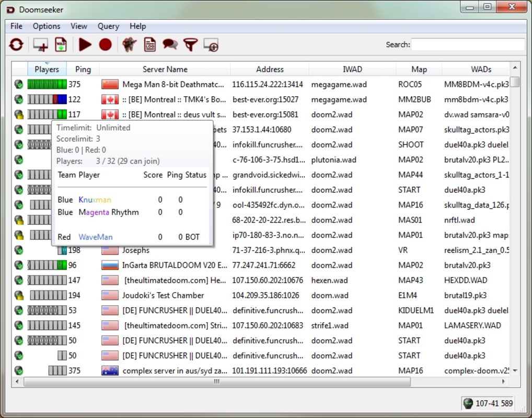Click the refresh servers toolbar icon
The width and height of the screenshot is (532, 418).
tap(16, 44)
